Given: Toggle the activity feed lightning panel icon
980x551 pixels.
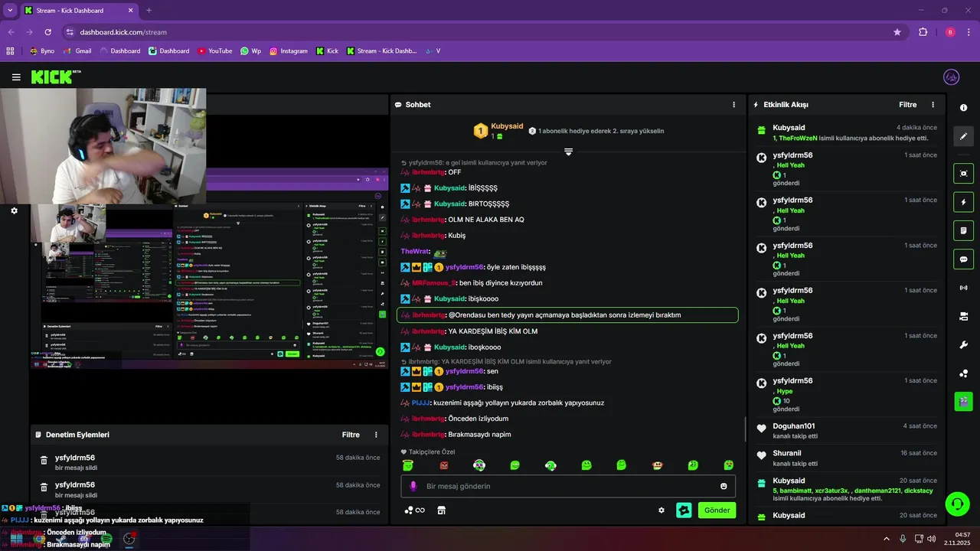Looking at the screenshot, I should [963, 202].
